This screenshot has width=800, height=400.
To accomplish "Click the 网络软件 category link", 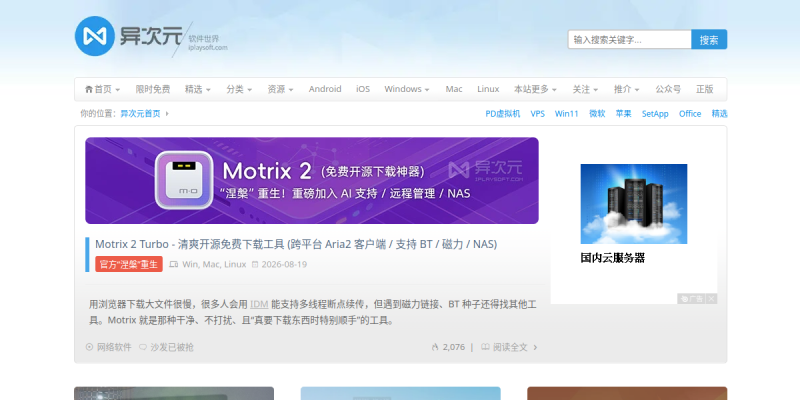I will click(x=114, y=347).
